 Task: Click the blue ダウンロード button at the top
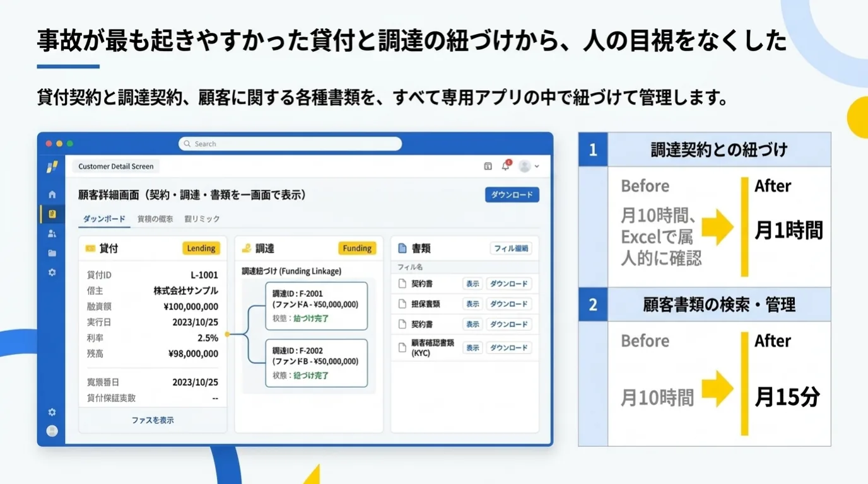pyautogui.click(x=512, y=195)
